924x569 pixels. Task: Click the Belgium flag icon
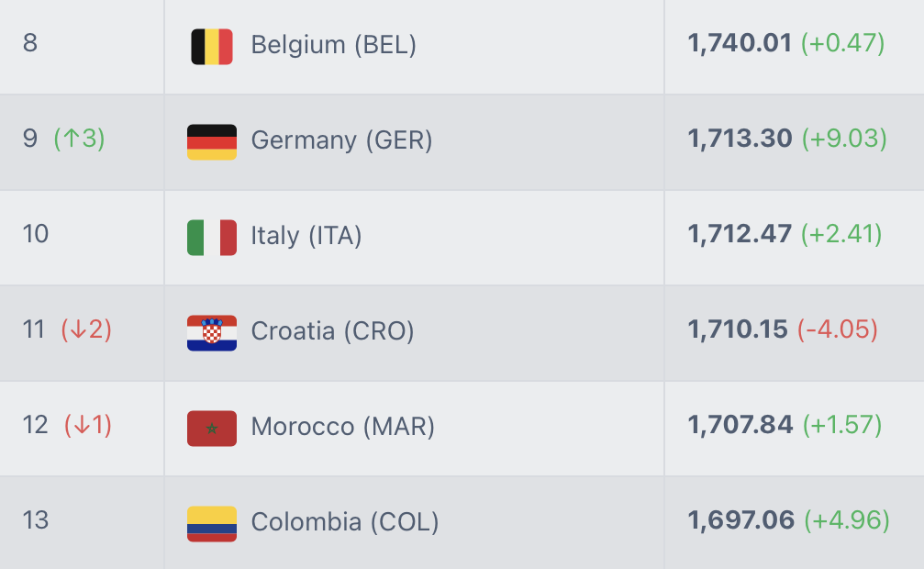(211, 46)
